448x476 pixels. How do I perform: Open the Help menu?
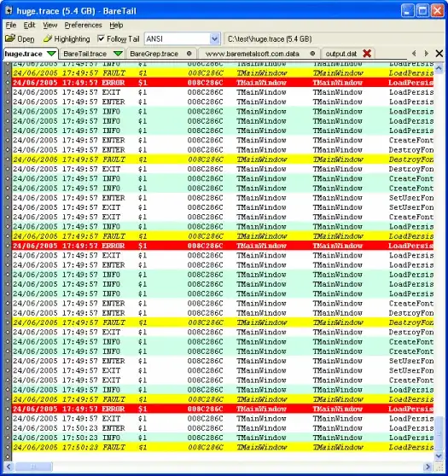[x=116, y=26]
